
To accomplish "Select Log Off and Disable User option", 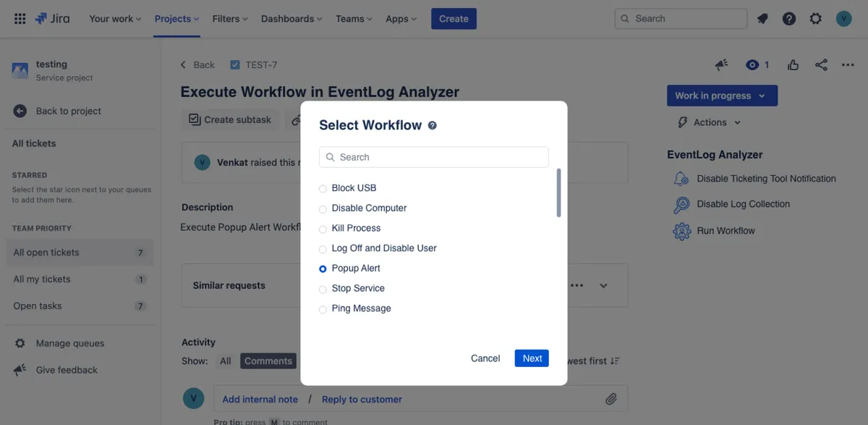I will pos(323,248).
